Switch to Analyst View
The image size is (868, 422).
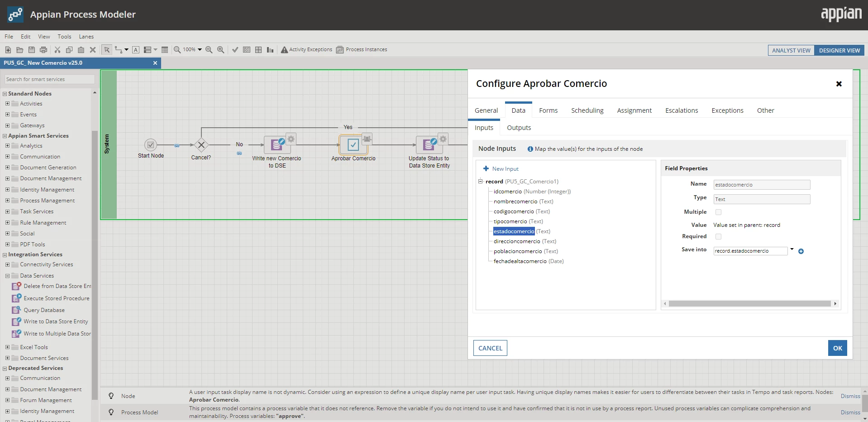(791, 50)
